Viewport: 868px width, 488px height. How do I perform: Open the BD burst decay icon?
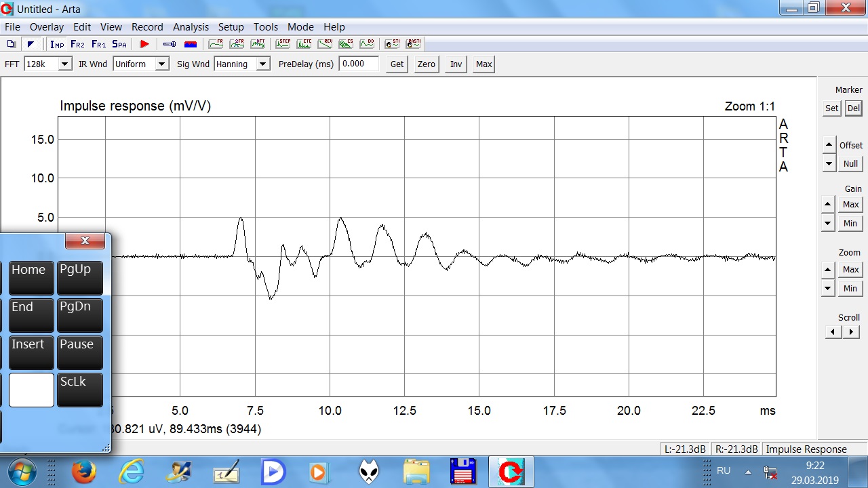coord(367,44)
